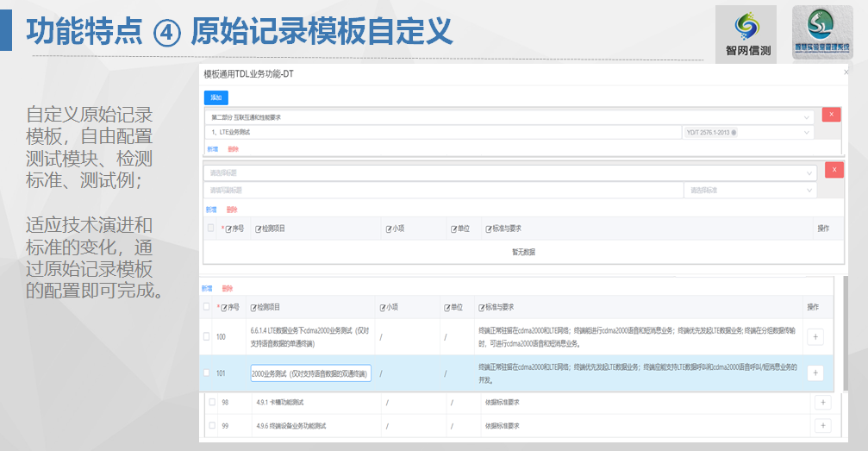Click the editable 检测项目 field in row 101
The width and height of the screenshot is (868, 451).
click(310, 373)
